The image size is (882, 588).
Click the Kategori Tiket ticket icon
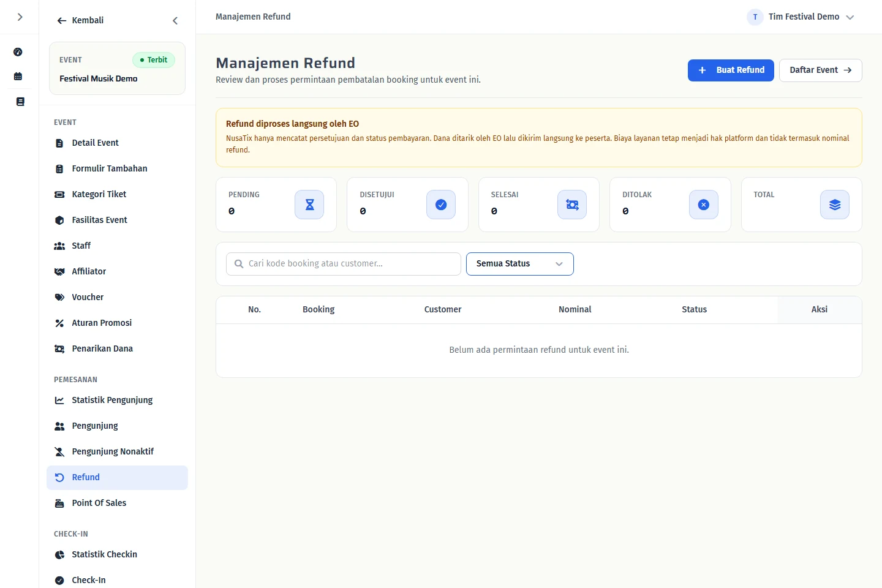point(59,195)
